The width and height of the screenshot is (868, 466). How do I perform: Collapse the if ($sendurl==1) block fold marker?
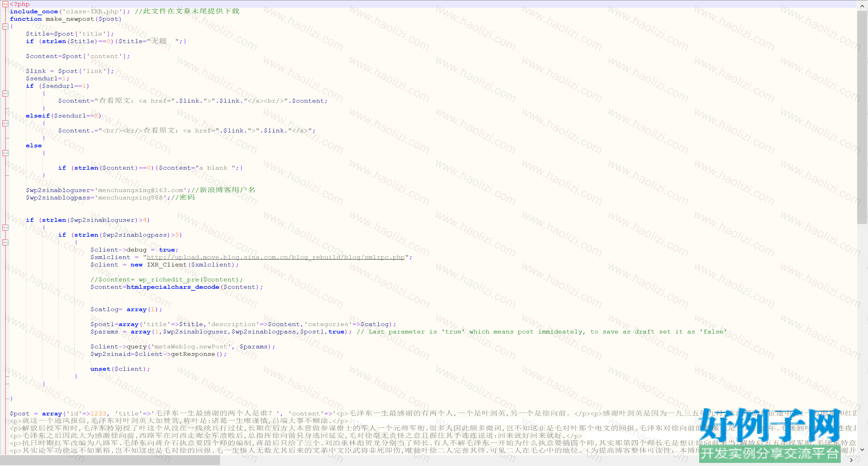pyautogui.click(x=5, y=93)
